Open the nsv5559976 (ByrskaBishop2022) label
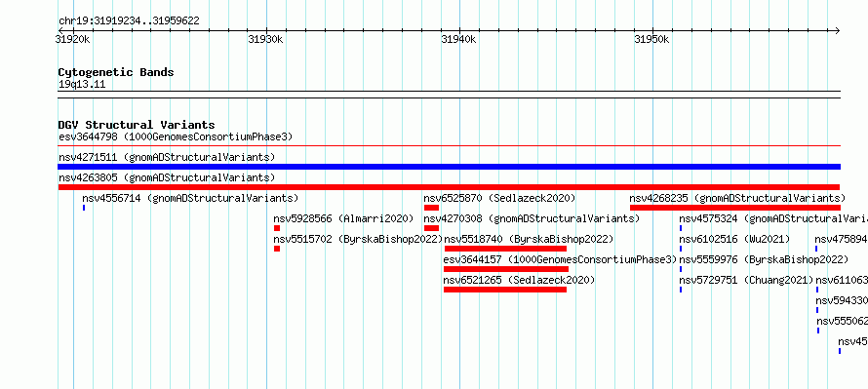 764,259
